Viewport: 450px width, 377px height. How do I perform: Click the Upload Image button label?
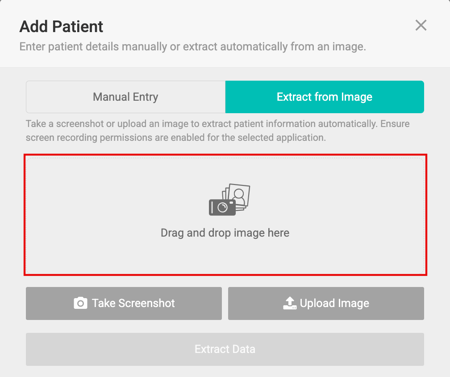(x=334, y=303)
